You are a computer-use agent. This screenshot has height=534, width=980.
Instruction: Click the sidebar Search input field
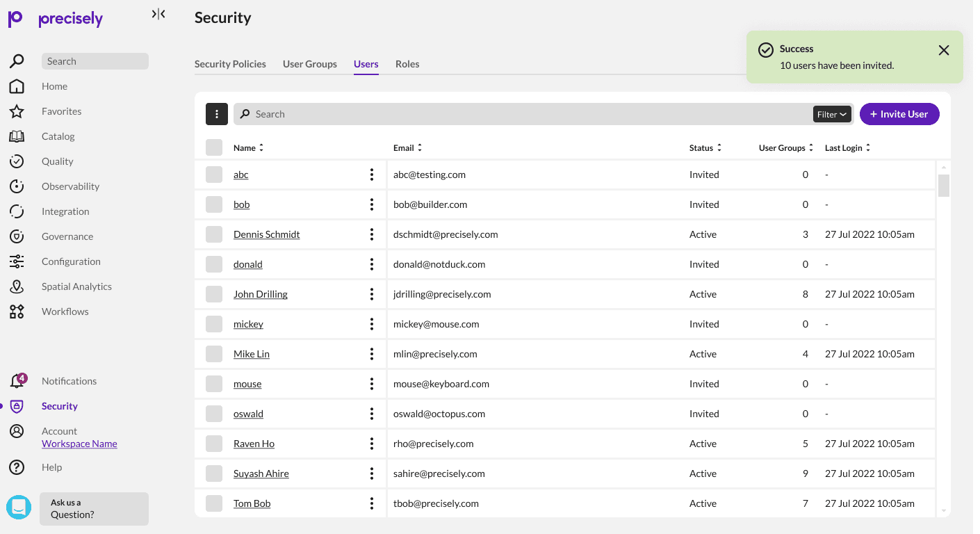pyautogui.click(x=95, y=61)
